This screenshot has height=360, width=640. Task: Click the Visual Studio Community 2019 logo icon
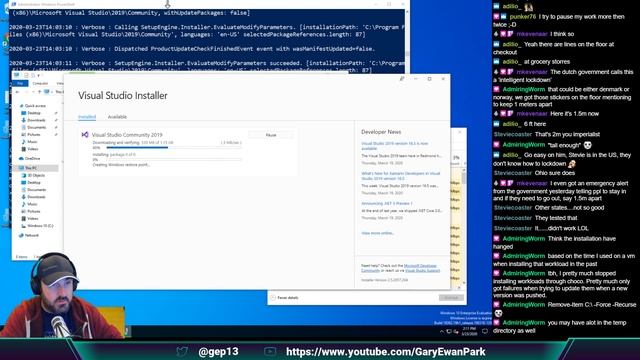click(85, 134)
